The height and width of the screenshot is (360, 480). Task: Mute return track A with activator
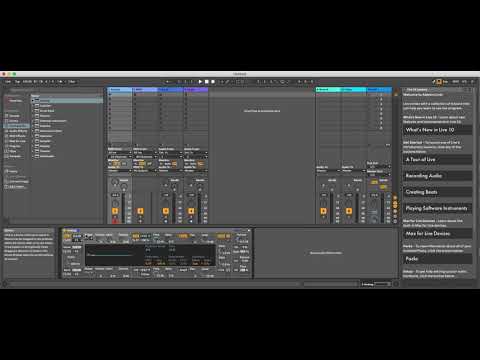pos(323,211)
